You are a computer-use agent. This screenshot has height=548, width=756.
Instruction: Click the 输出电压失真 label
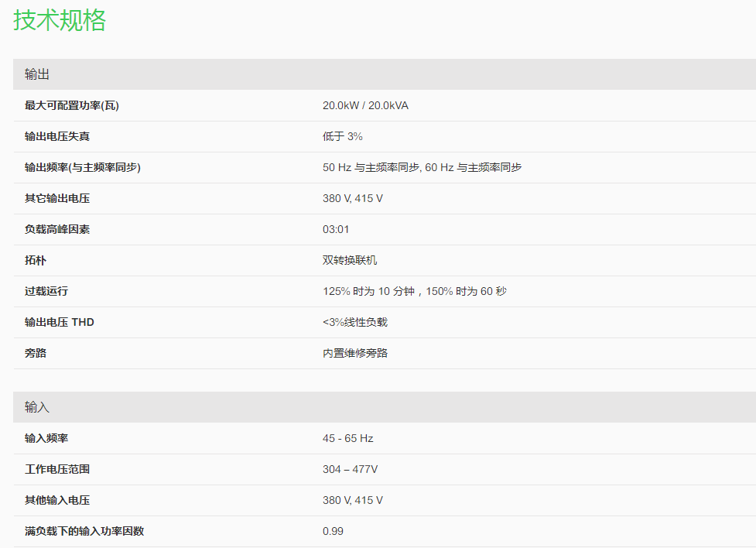57,136
